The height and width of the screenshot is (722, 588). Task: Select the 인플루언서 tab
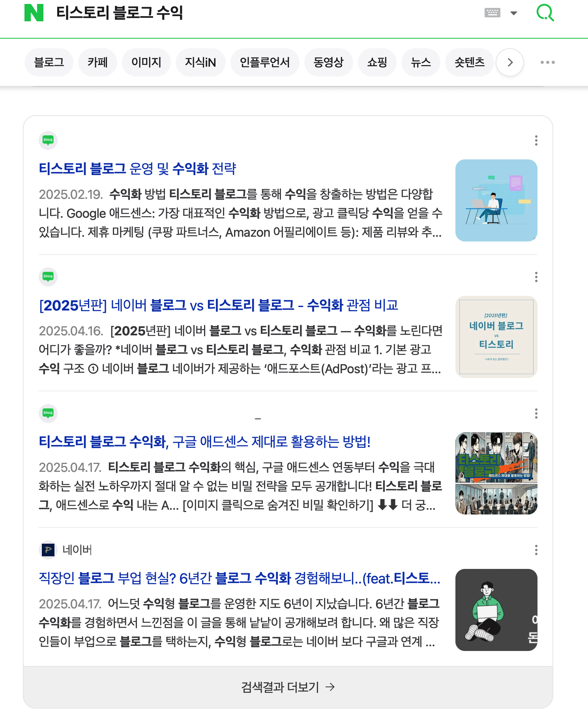pos(265,62)
